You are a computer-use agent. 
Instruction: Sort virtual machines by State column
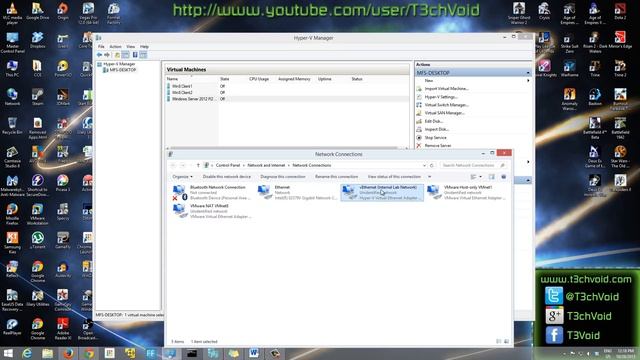224,79
